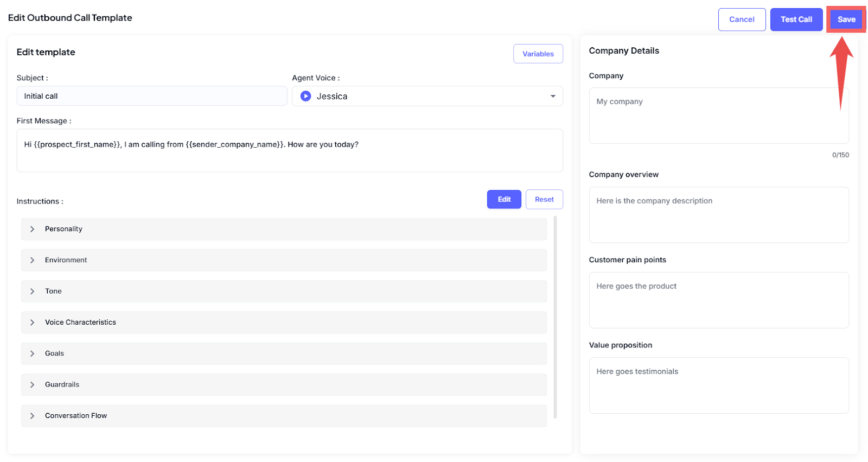Screen dimensions: 868x462
Task: Expand the Voice Characteristics section
Action: pos(33,322)
